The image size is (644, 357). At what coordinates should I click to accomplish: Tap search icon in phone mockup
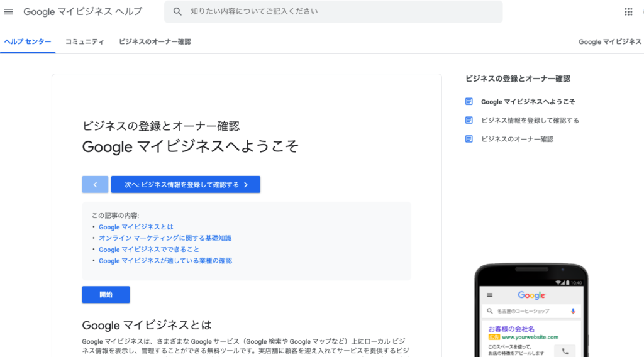click(x=489, y=311)
